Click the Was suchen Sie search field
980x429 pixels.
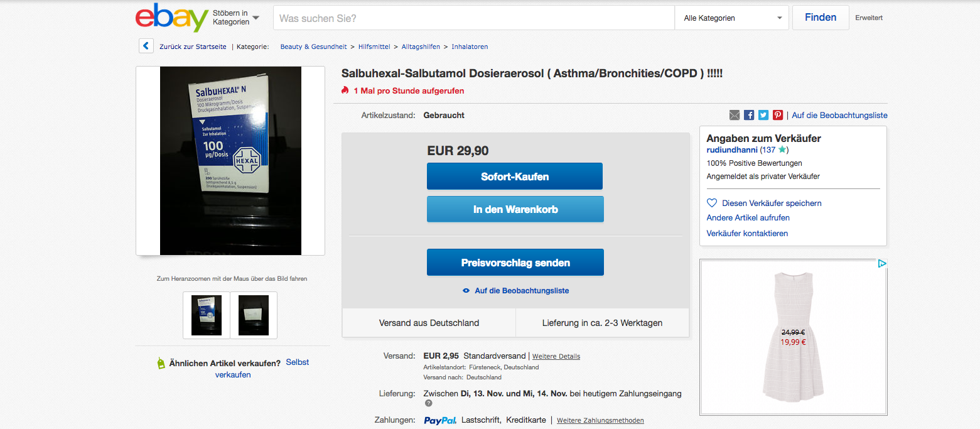[x=474, y=18]
